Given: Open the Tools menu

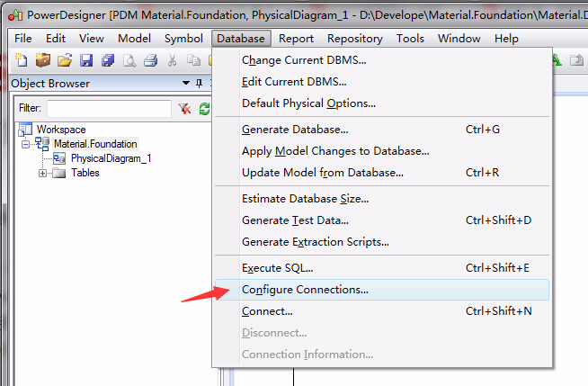Looking at the screenshot, I should point(410,39).
